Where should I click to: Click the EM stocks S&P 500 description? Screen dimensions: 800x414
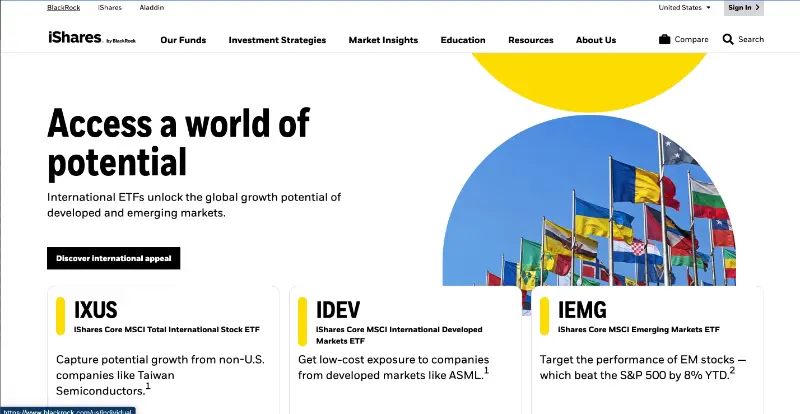click(643, 367)
